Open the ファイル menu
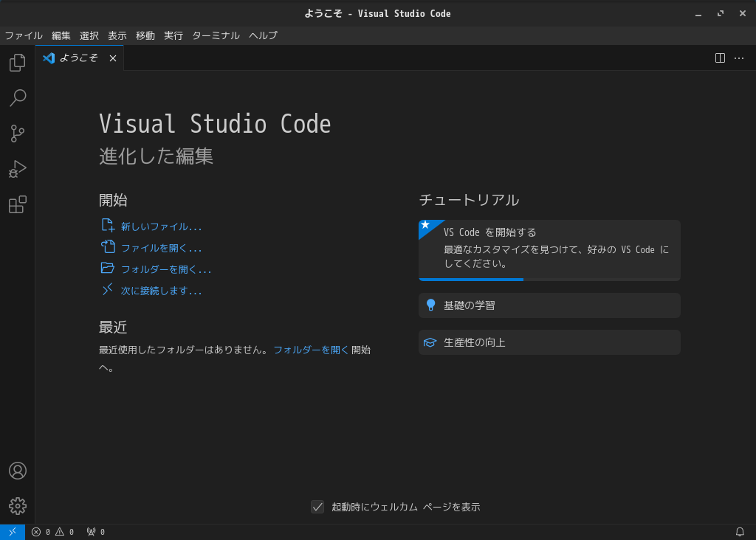Image resolution: width=756 pixels, height=540 pixels. (24, 35)
